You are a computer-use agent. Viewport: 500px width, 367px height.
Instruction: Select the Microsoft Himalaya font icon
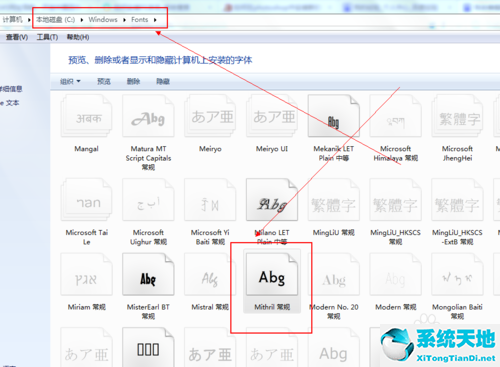click(x=396, y=116)
